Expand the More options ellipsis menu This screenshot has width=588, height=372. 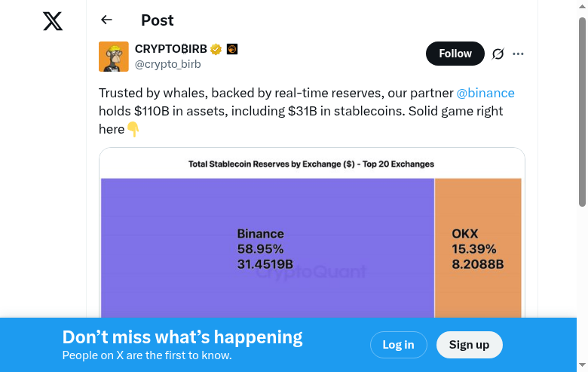(x=518, y=54)
